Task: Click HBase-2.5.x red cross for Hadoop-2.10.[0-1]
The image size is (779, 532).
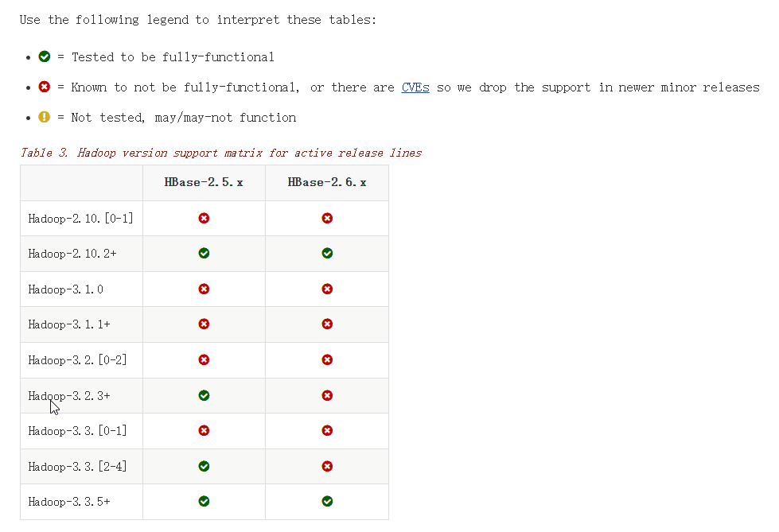Action: coord(204,218)
